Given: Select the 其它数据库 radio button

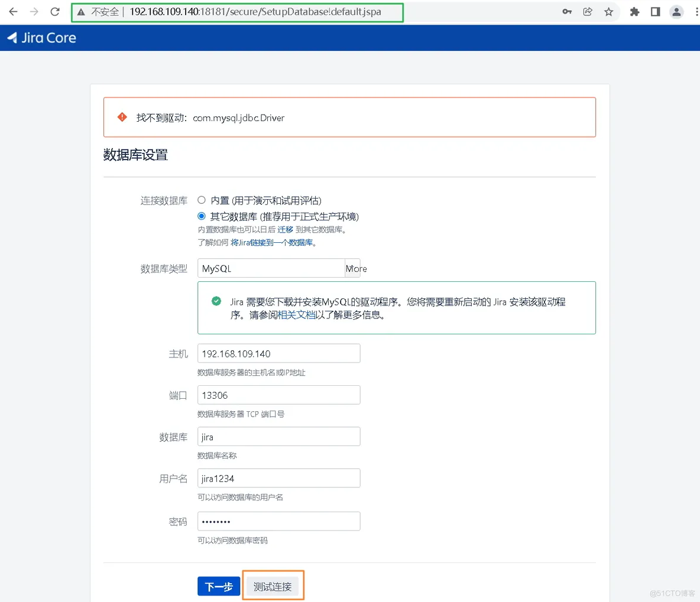Looking at the screenshot, I should tap(202, 216).
